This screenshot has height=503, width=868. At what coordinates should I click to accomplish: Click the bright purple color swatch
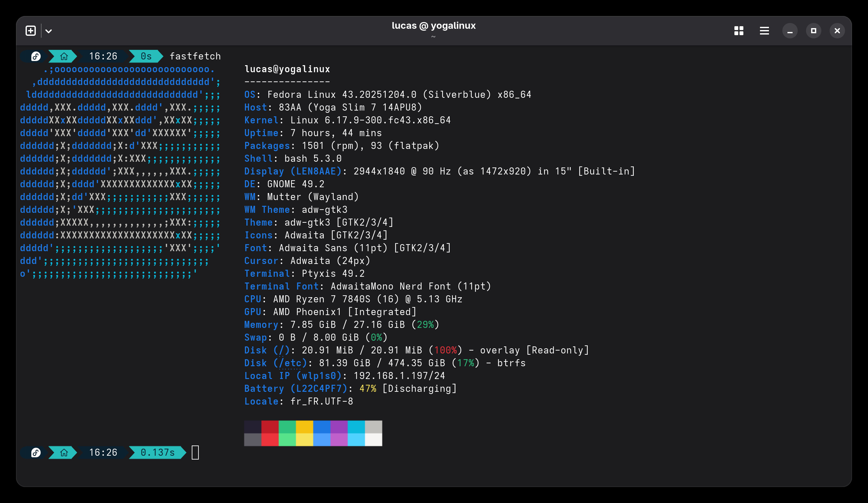point(339,440)
